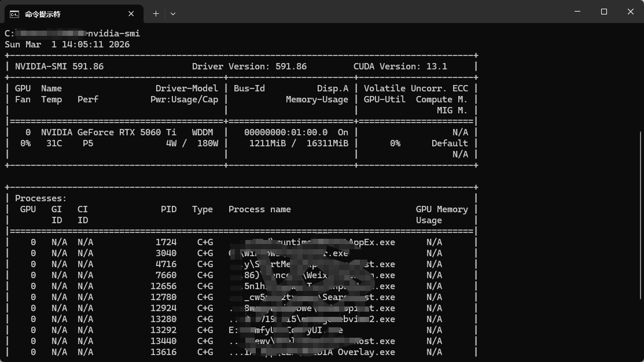Click the 'P5' performance state
The width and height of the screenshot is (644, 362).
[88, 143]
